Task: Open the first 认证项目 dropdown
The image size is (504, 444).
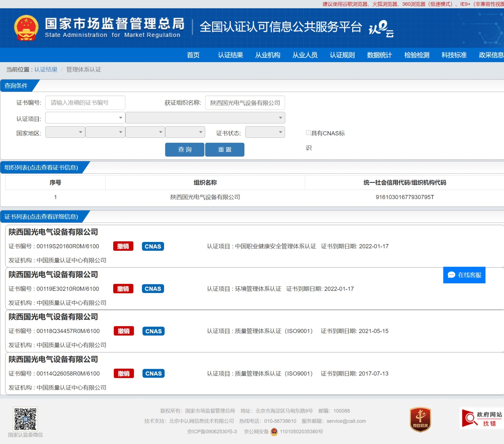Action: tap(85, 118)
